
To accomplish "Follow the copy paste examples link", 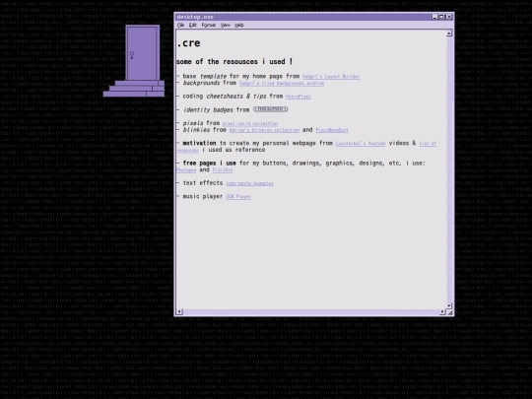I will 249,183.
